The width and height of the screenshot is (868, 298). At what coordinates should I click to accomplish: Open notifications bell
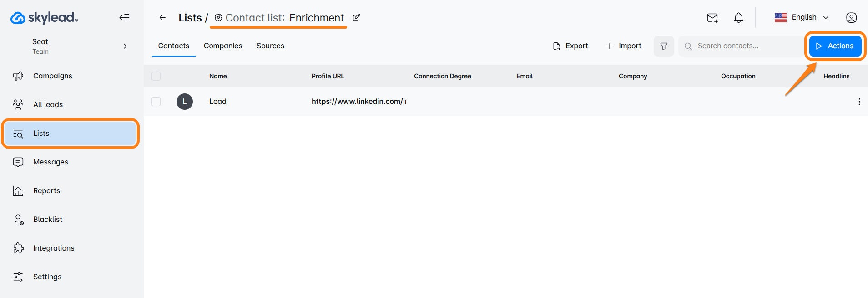[738, 18]
